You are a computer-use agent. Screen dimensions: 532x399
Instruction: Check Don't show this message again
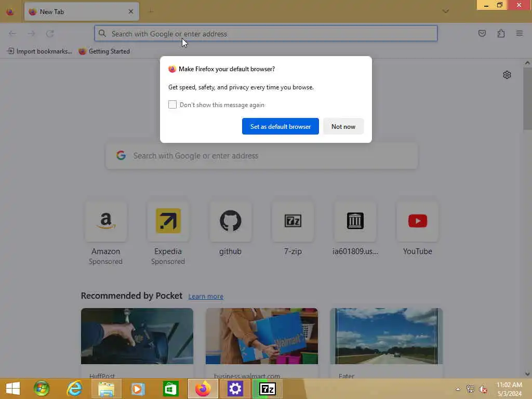[x=172, y=104]
